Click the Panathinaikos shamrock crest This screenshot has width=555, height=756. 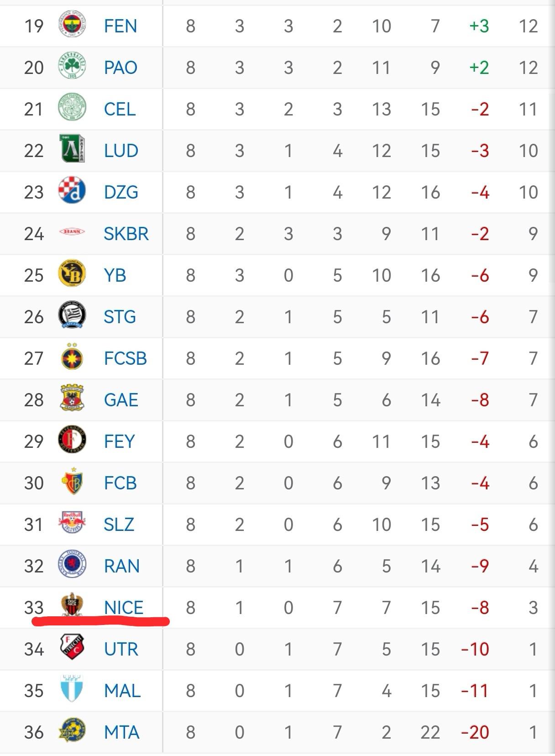pyautogui.click(x=72, y=67)
